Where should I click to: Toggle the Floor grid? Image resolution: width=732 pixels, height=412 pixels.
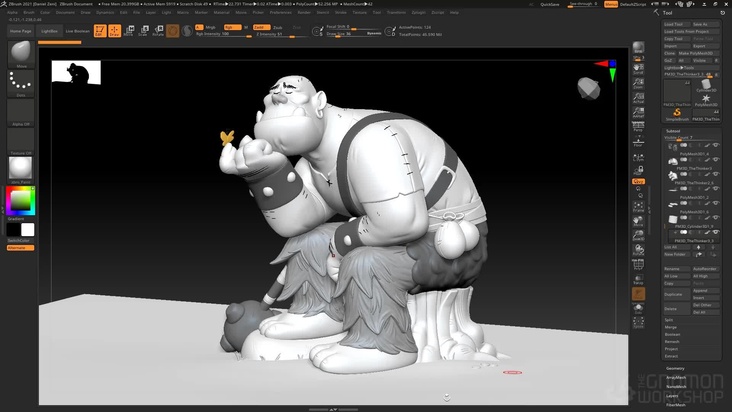pyautogui.click(x=638, y=141)
